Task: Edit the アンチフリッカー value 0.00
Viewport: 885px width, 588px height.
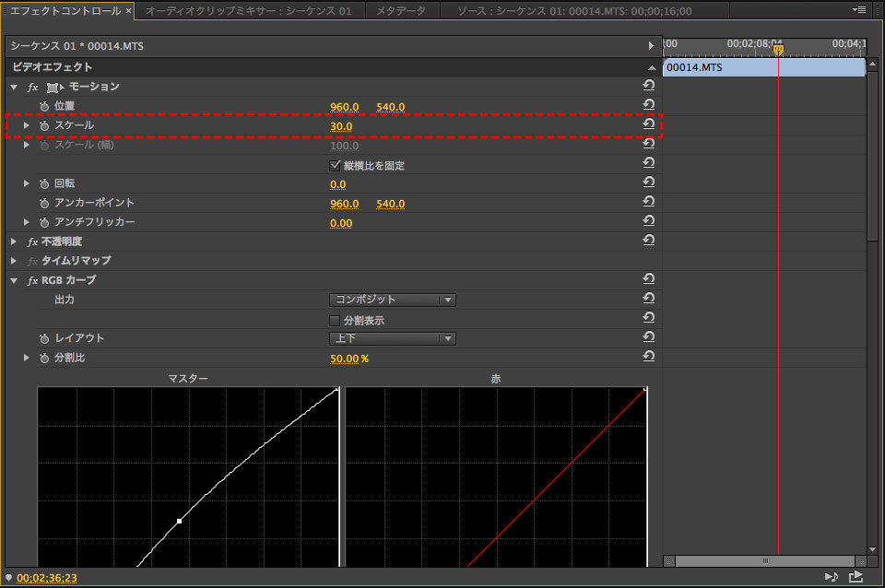Action: [x=341, y=223]
